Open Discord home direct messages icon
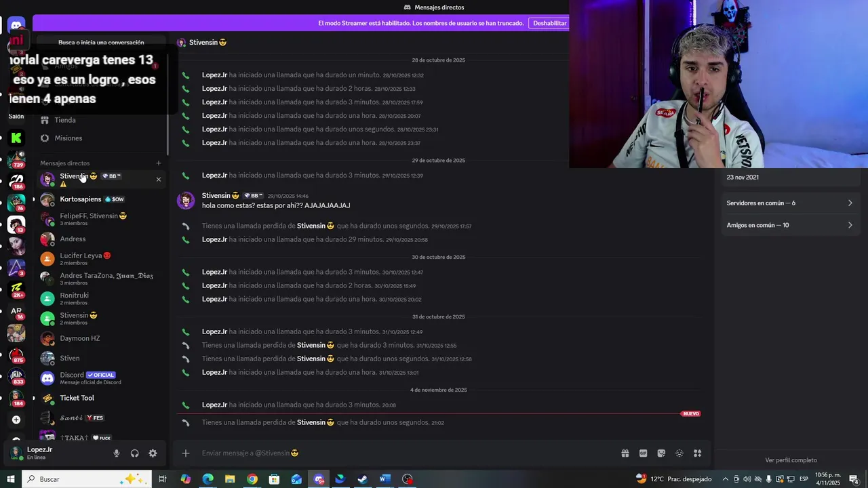 pos(16,26)
